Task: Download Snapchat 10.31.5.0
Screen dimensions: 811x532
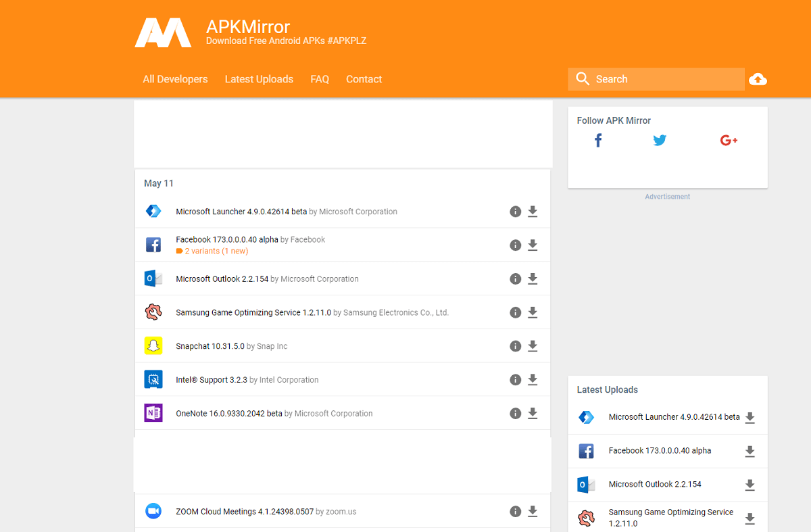Action: click(533, 346)
